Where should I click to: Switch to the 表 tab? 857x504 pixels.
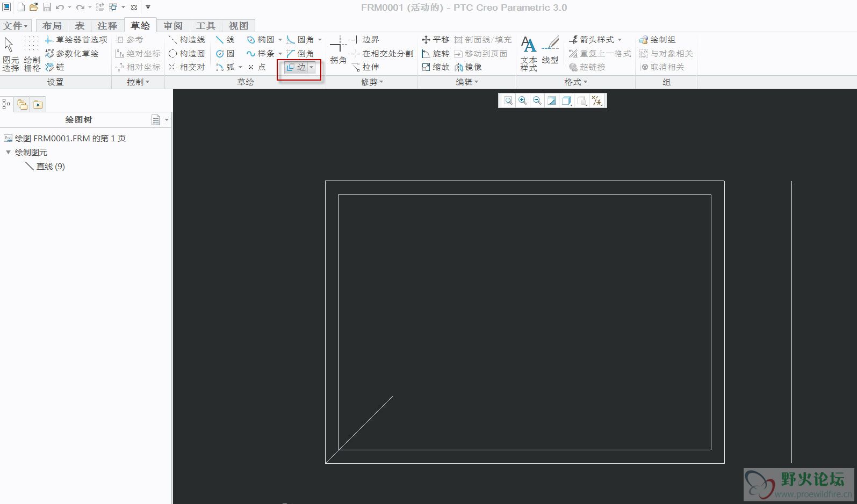point(80,26)
